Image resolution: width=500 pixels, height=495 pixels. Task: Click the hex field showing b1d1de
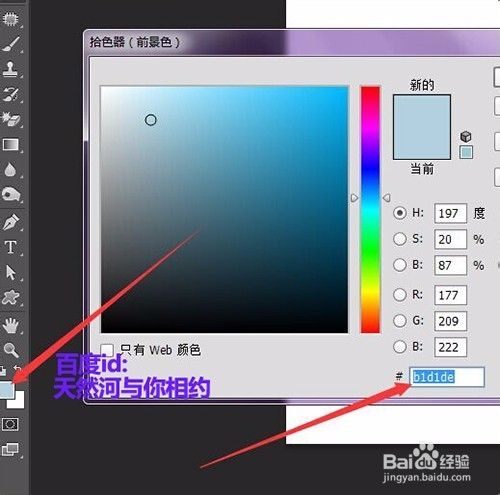click(x=447, y=377)
